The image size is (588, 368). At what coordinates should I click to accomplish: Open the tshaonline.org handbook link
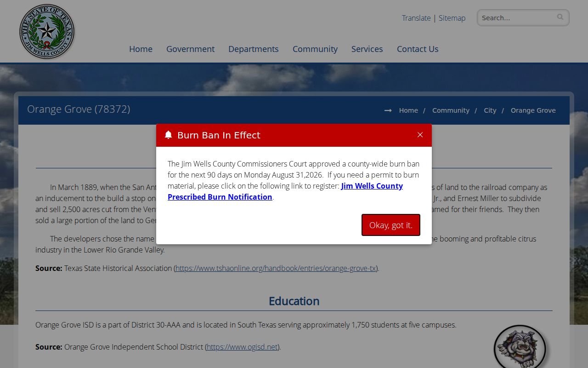(x=276, y=268)
